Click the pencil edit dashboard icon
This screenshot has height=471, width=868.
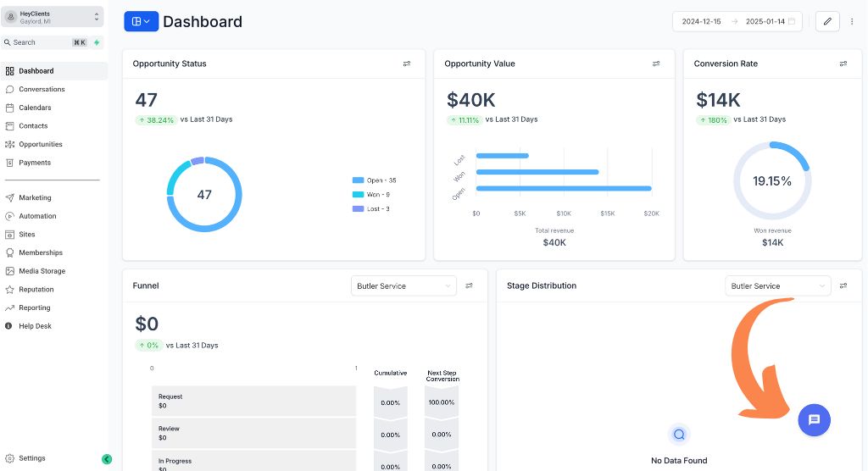(x=827, y=21)
